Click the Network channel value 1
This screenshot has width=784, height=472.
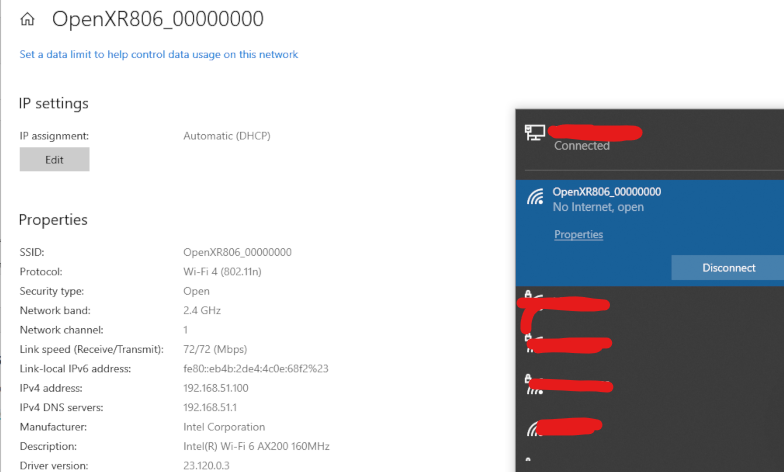pos(186,330)
